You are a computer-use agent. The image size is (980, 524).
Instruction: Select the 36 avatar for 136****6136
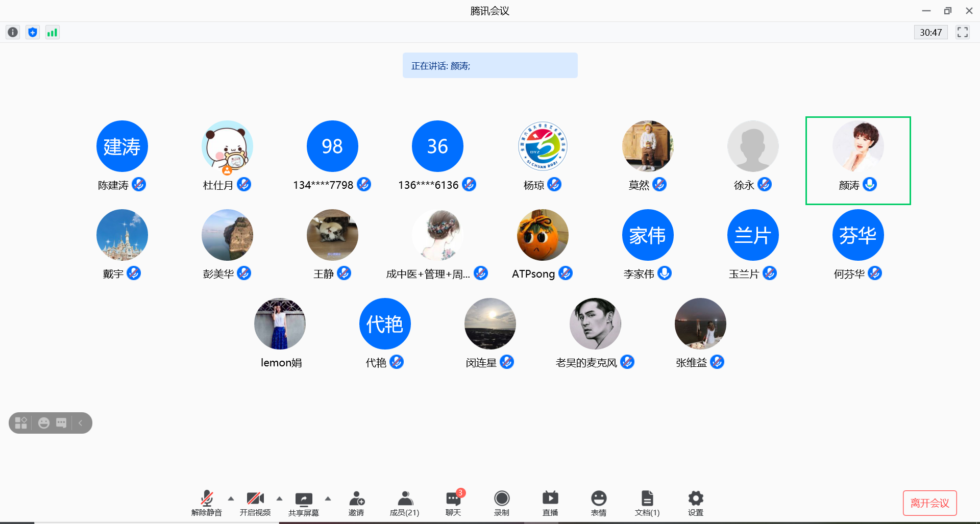pos(437,146)
